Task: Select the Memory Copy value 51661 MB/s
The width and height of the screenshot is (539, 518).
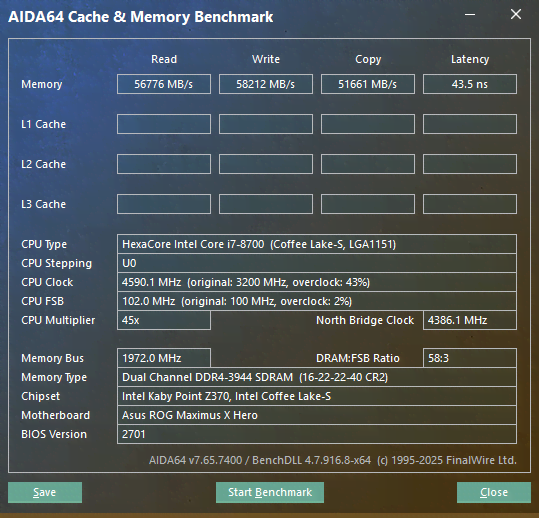Action: pyautogui.click(x=368, y=84)
